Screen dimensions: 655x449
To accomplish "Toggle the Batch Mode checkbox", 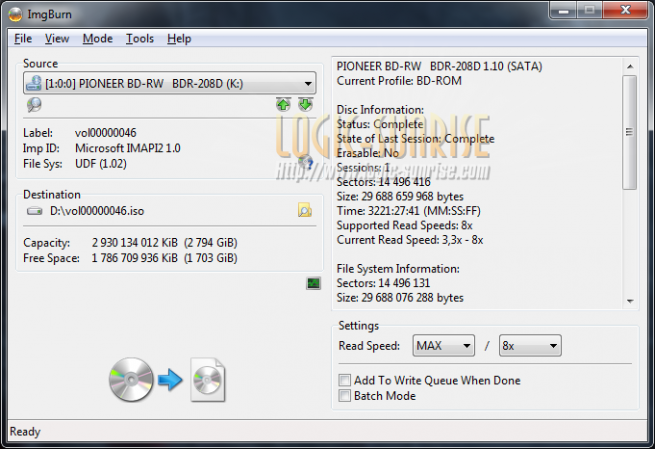I will tap(344, 396).
